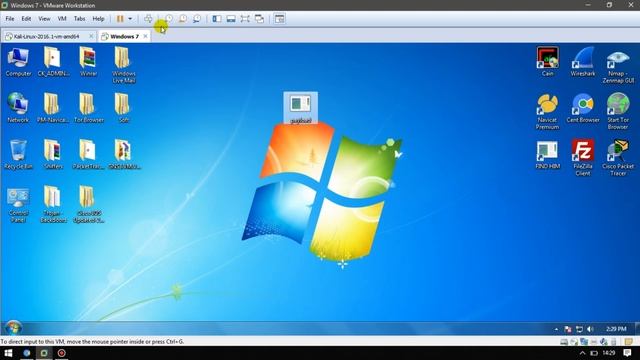Click the VMware hard disk status icon
This screenshot has height=360, width=640.
[x=564, y=342]
